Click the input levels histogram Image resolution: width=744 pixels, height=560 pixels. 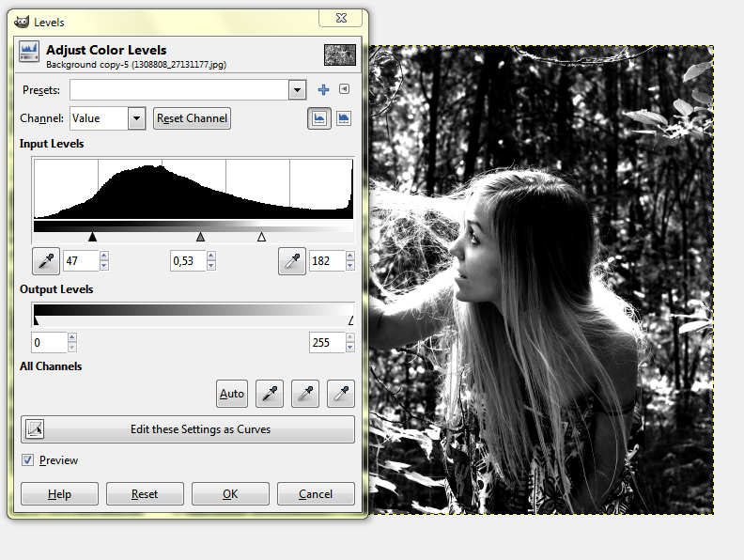pos(194,189)
